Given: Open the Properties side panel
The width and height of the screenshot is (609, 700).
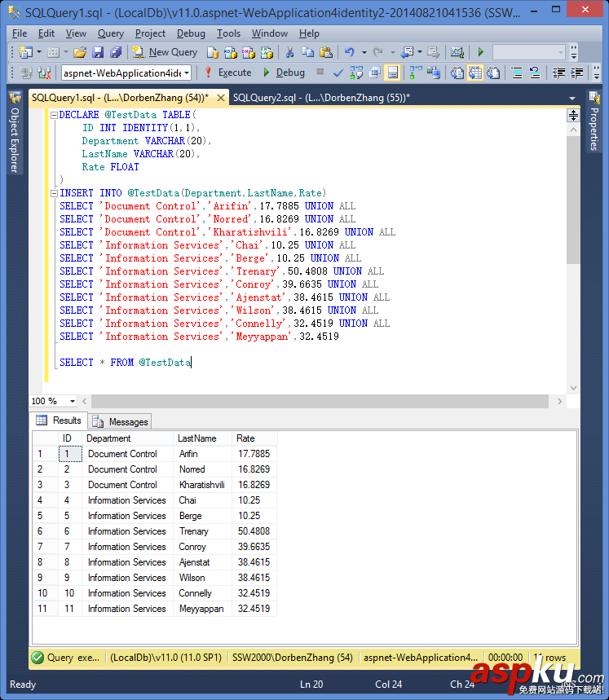Looking at the screenshot, I should (x=594, y=121).
